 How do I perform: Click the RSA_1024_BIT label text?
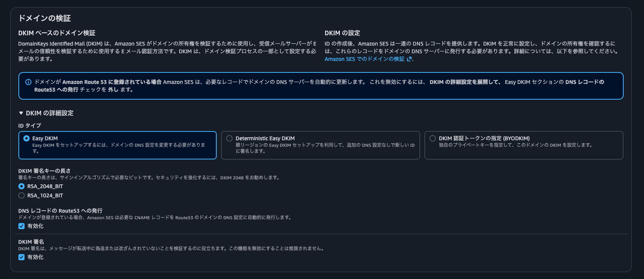point(45,195)
